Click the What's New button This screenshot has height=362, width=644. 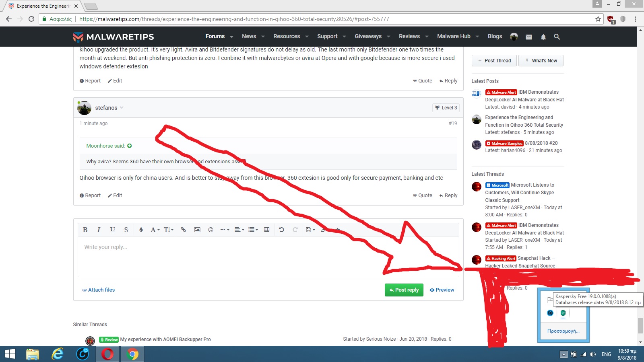541,61
